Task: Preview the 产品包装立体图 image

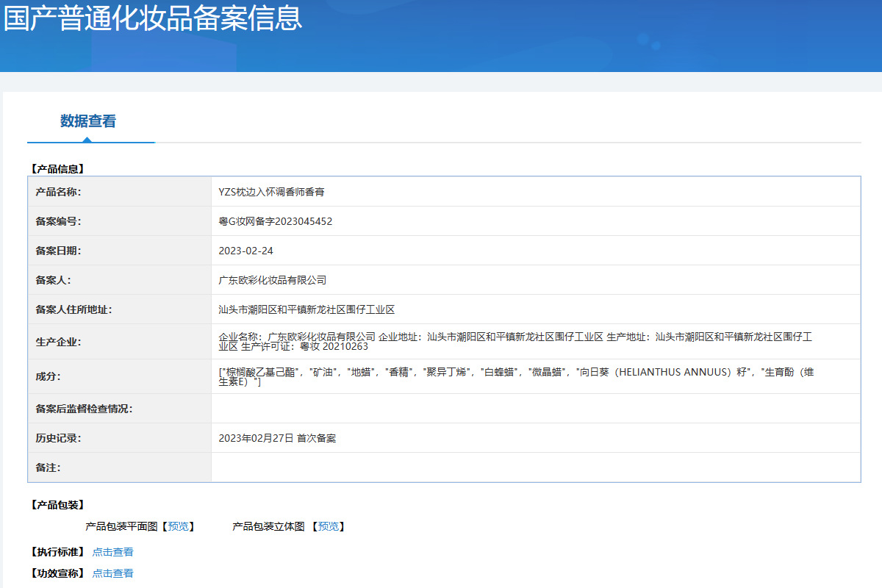Action: (x=328, y=526)
